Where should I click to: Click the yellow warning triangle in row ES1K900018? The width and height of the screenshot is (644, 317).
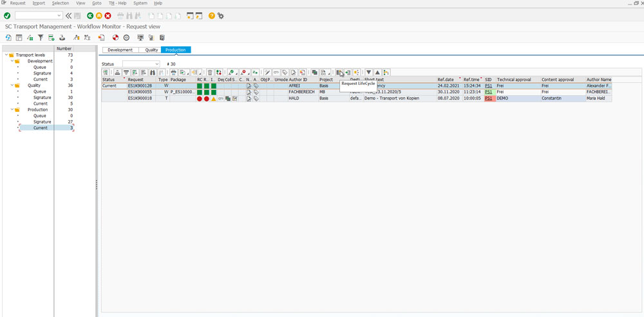214,98
